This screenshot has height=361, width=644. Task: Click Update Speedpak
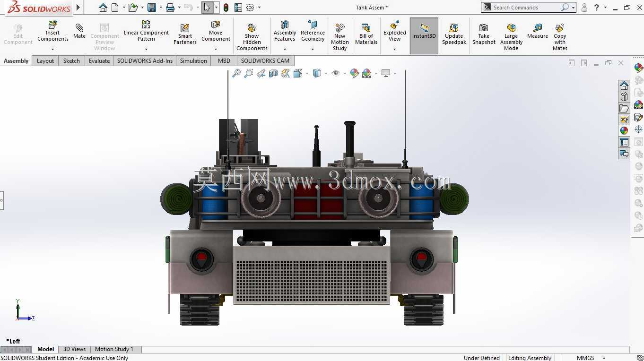point(454,34)
